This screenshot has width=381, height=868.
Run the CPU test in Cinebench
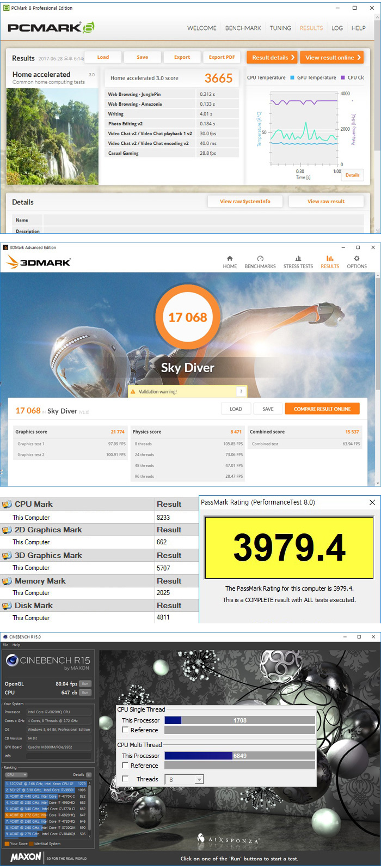85,693
